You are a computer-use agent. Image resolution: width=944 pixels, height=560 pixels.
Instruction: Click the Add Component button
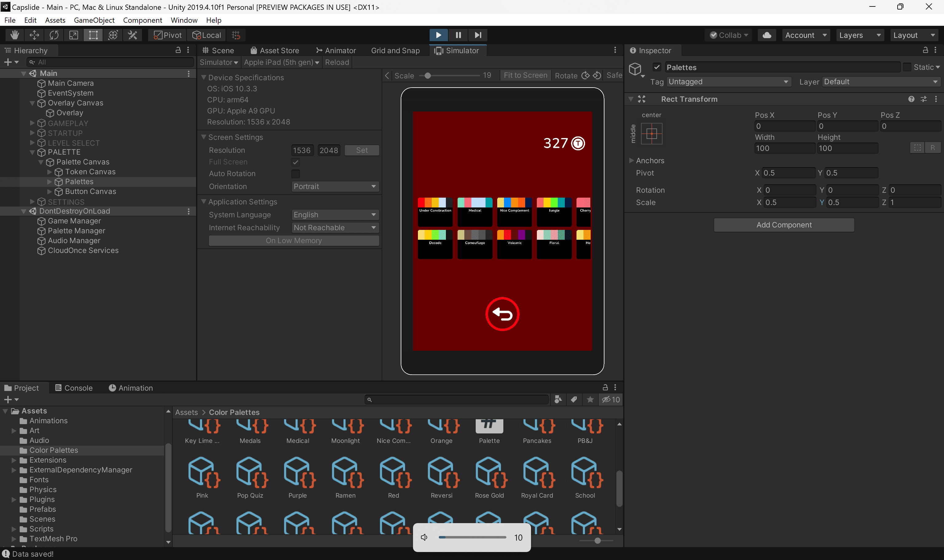point(784,225)
